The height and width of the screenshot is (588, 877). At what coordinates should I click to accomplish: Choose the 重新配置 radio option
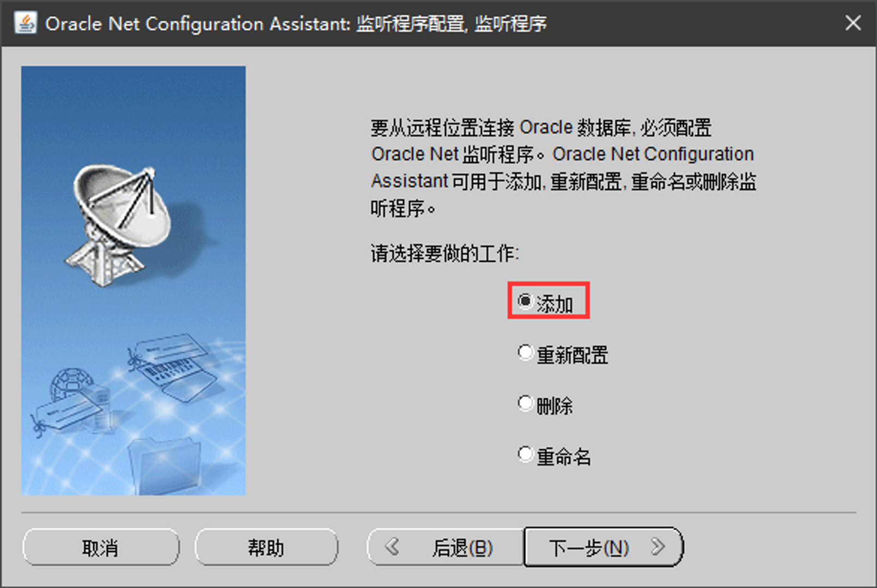tap(563, 354)
